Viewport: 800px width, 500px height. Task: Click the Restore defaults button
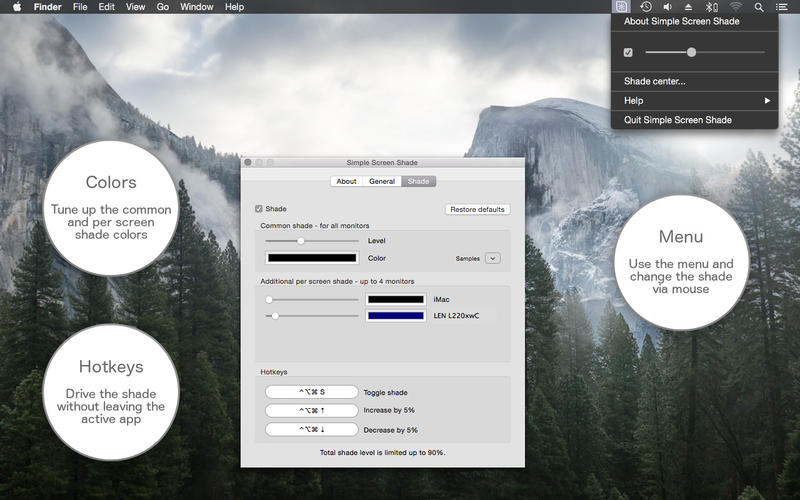pos(478,209)
